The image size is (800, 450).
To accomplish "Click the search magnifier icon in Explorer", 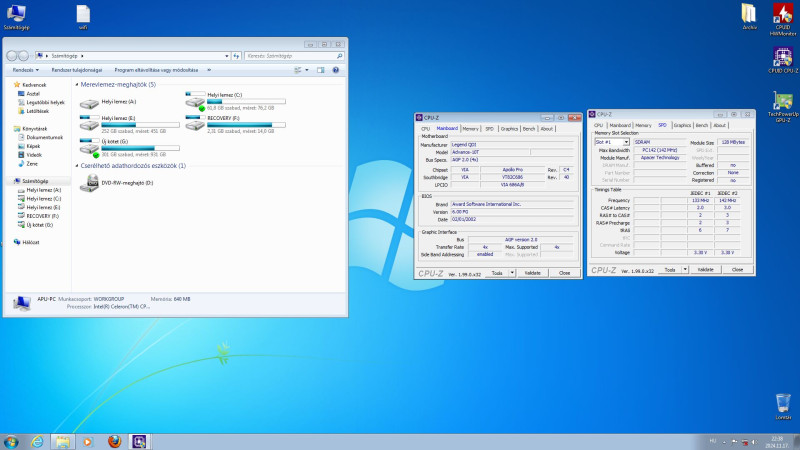I will pos(339,56).
